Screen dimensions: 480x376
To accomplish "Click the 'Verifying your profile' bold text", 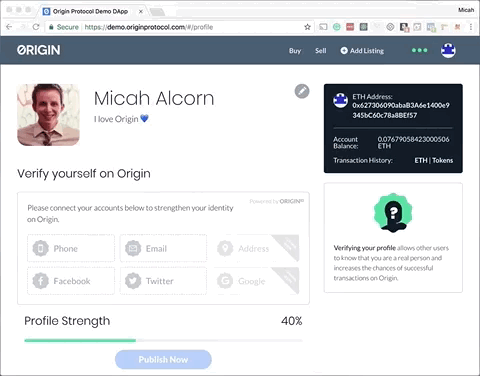I will click(x=365, y=248).
